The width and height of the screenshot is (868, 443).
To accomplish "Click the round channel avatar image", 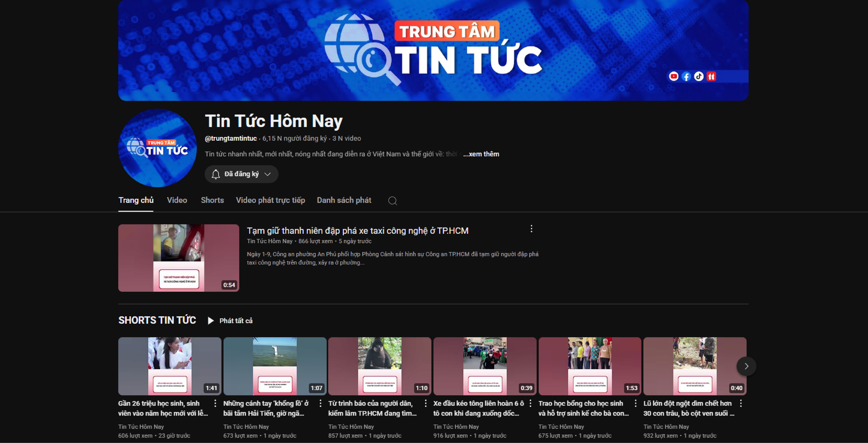I will 157,148.
